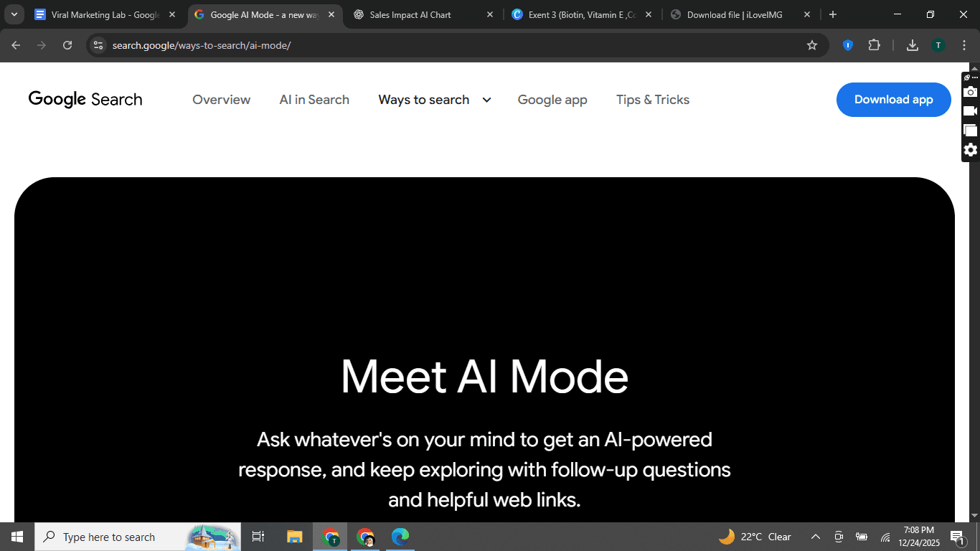Close the iLoveIMG Download file tab
Viewport: 980px width, 551px height.
tap(807, 14)
